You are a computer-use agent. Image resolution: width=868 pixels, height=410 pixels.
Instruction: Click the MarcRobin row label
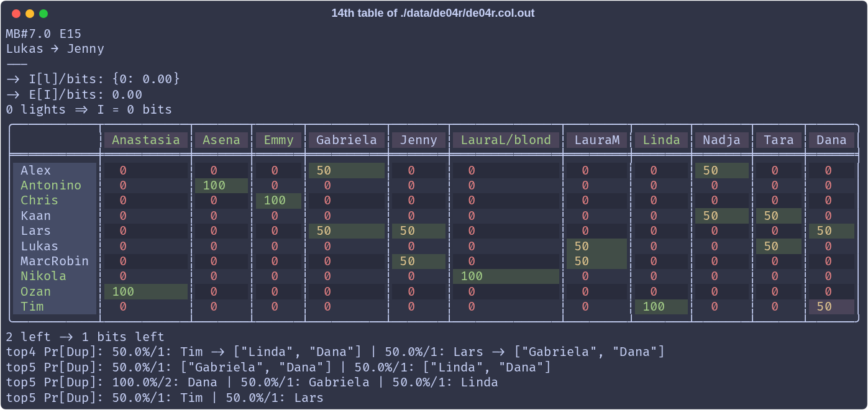[x=55, y=261]
